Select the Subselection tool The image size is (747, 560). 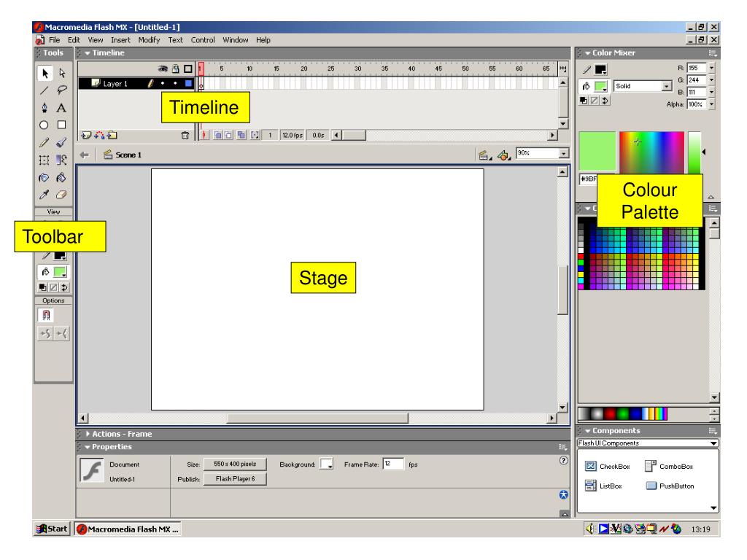coord(62,73)
